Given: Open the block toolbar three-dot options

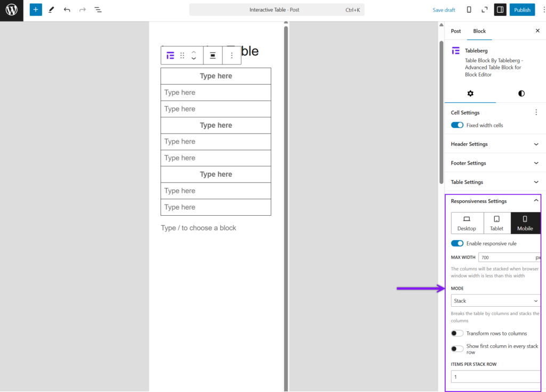Looking at the screenshot, I should 231,55.
